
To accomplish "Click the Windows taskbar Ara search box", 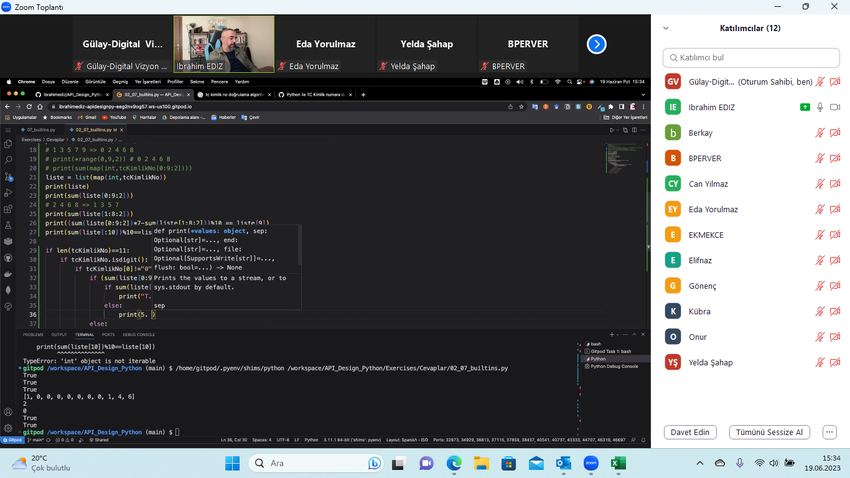I will (317, 463).
